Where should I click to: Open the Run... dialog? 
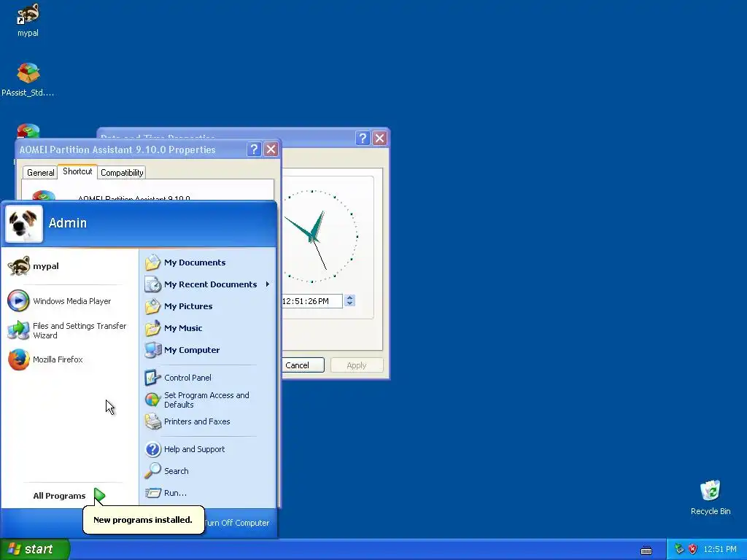click(x=207, y=493)
